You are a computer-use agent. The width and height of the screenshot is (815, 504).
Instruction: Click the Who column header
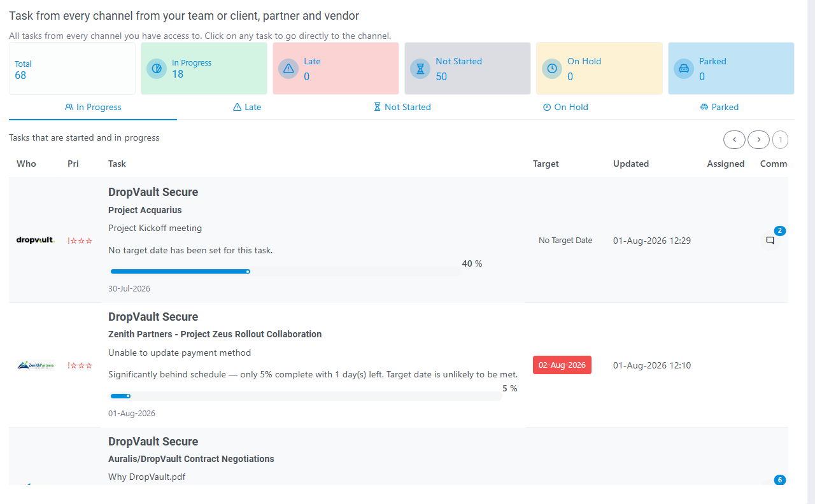point(26,164)
